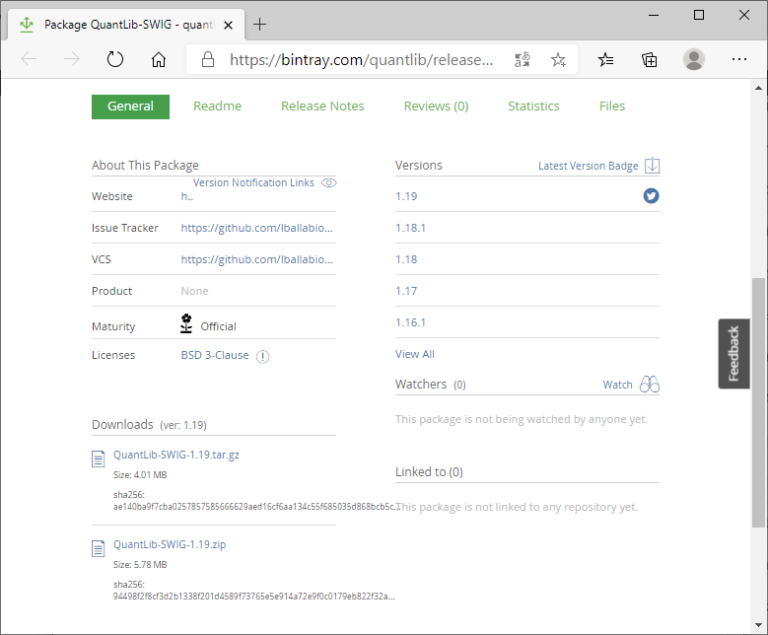
Task: Click the file icon for QuantLib-SWIG-1.19.tar.gz
Action: 98,458
